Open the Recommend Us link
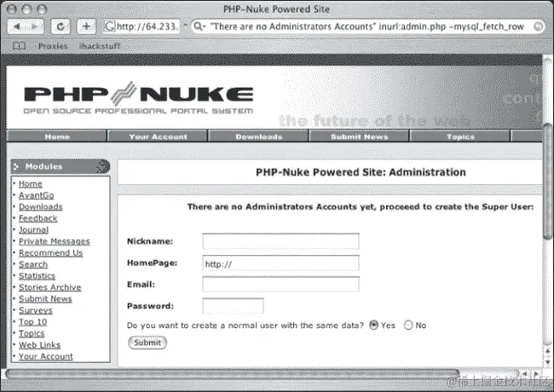The image size is (554, 392). [51, 253]
